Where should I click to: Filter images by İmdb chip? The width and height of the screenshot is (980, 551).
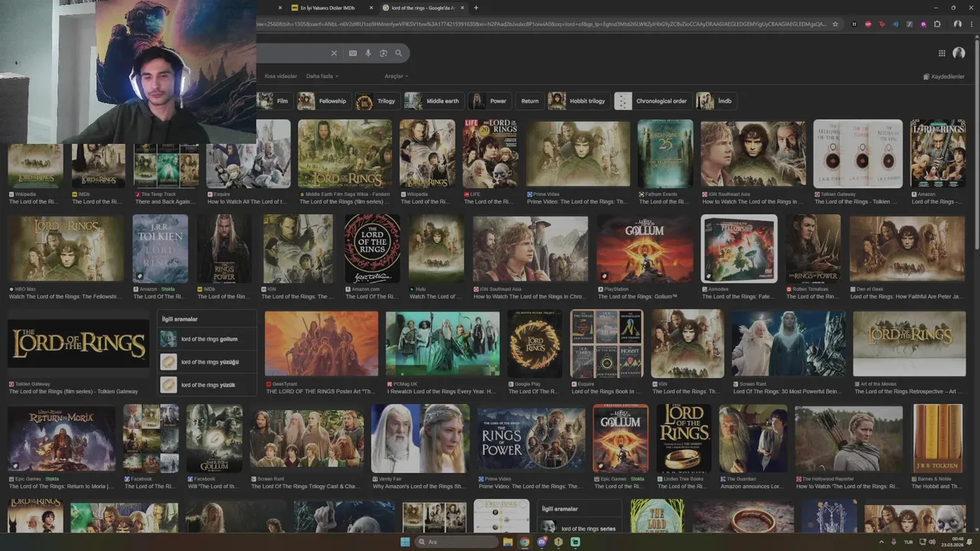pos(716,101)
